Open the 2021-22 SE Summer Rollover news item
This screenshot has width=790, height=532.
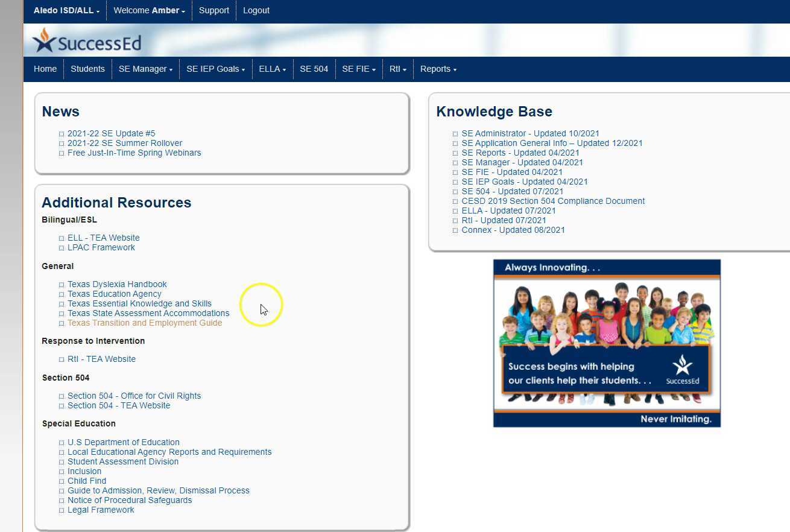coord(125,143)
